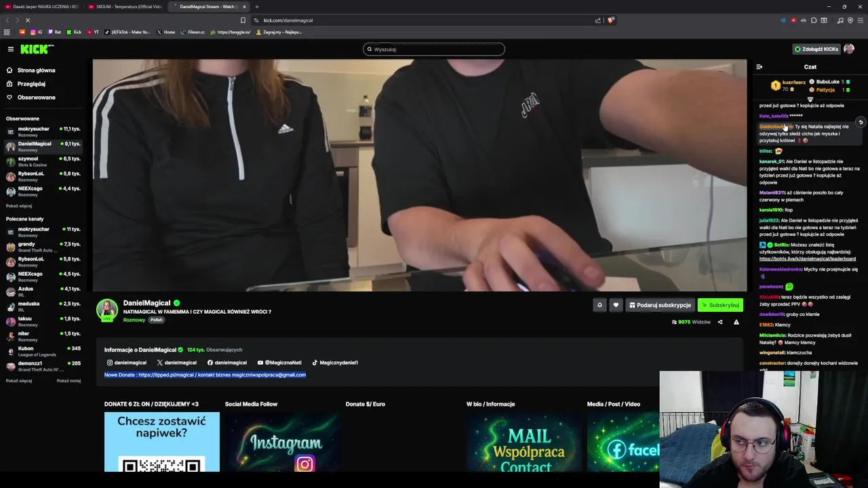Open the botrix.live leaderboard link in chat
Viewport: 868px width, 488px height.
[808, 259]
